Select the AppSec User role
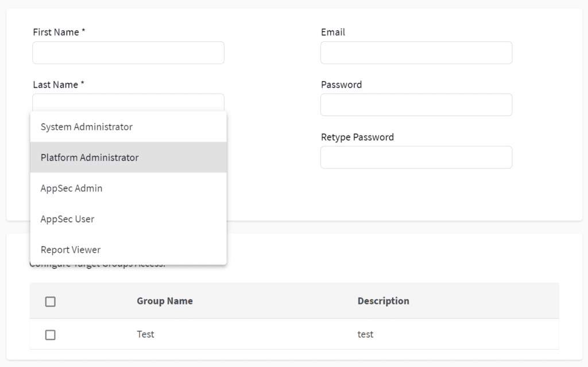 coord(128,219)
